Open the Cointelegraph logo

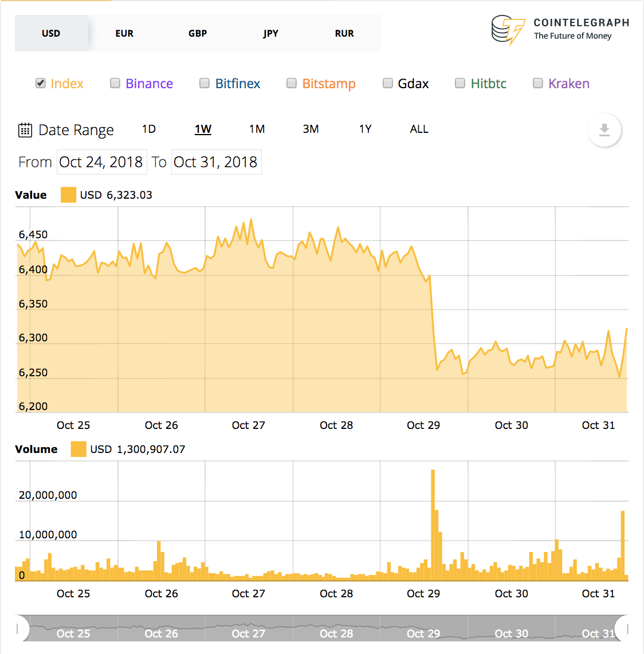pyautogui.click(x=560, y=30)
